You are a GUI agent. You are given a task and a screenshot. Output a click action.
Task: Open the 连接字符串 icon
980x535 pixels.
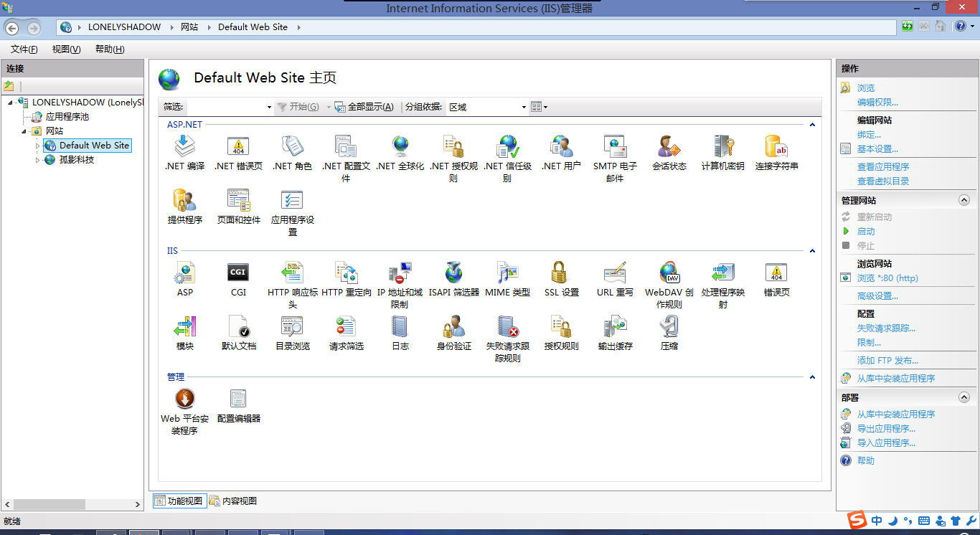pos(776,148)
